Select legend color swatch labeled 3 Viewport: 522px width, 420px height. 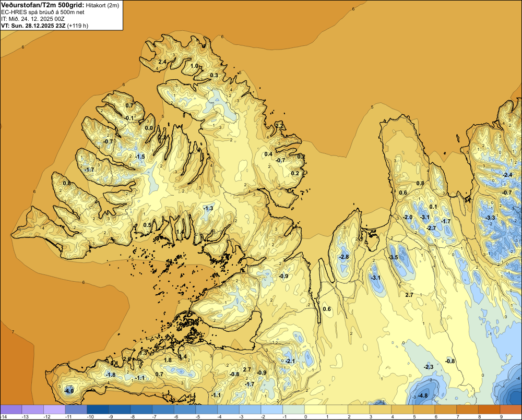click(381, 409)
